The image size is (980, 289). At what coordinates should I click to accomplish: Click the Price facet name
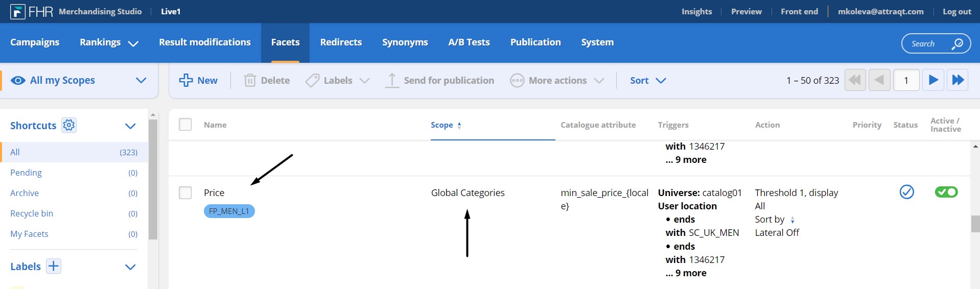coord(214,192)
